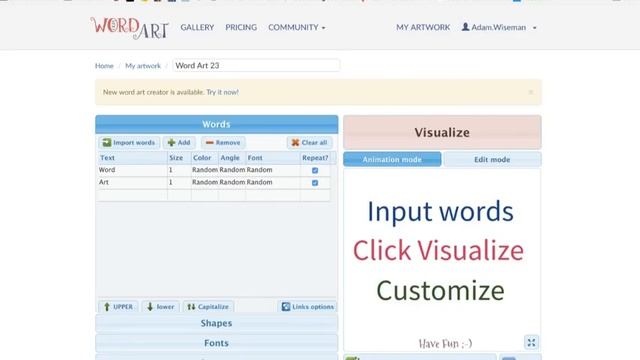Screen dimensions: 640x360
Task: Click the Size column header
Action: [179, 158]
